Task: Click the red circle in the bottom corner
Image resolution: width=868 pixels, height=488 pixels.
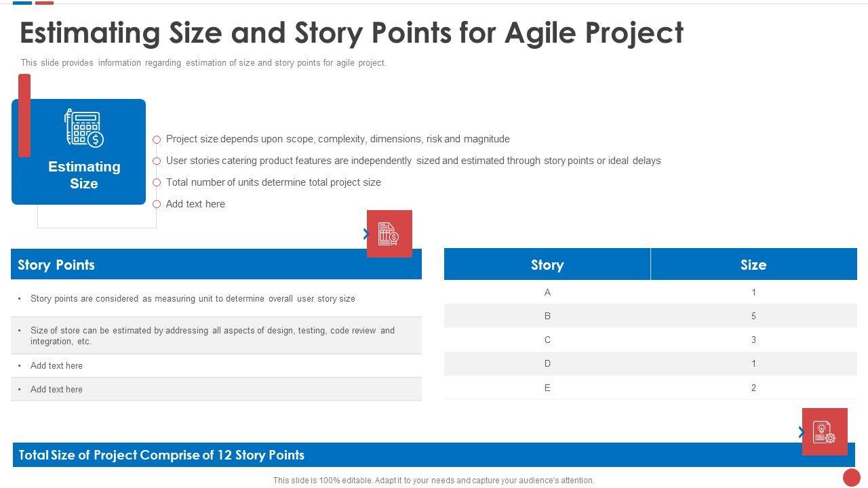Action: pyautogui.click(x=852, y=477)
